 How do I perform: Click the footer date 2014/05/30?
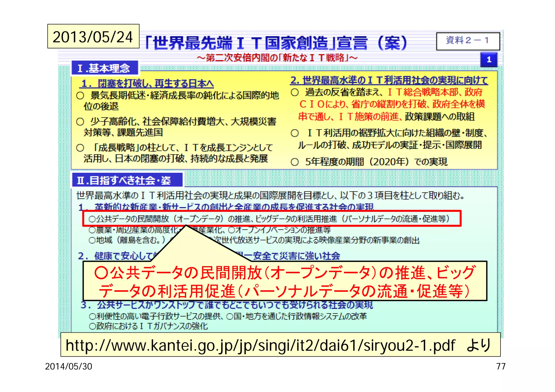tap(69, 366)
